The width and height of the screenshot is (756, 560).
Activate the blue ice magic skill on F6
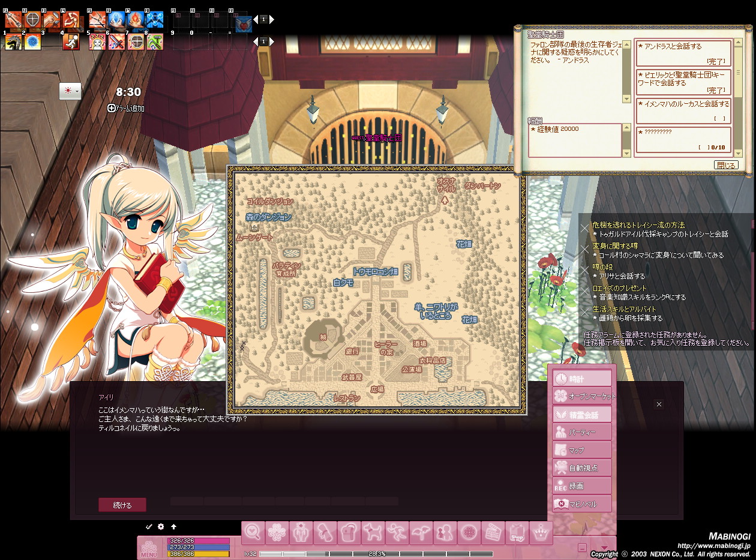[x=116, y=20]
